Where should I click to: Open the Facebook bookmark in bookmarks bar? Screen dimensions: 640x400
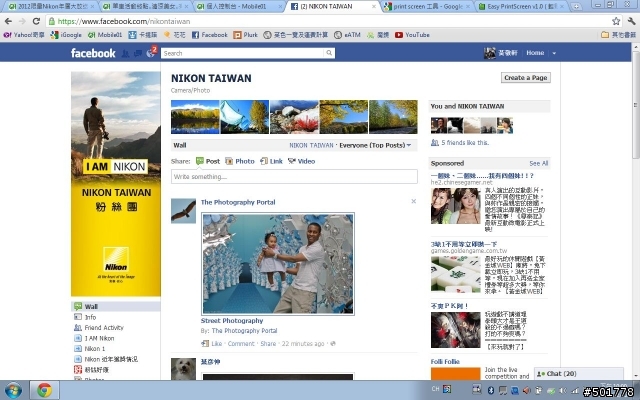tap(210, 35)
